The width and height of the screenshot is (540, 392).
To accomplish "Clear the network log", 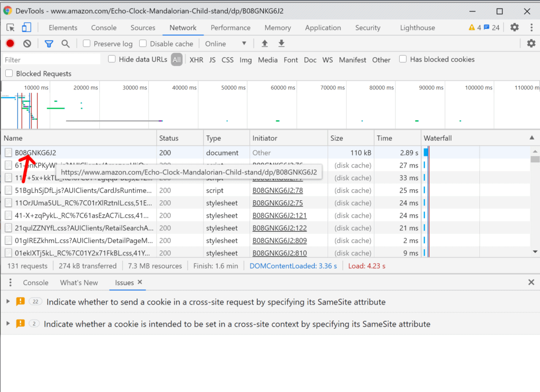I will [27, 43].
